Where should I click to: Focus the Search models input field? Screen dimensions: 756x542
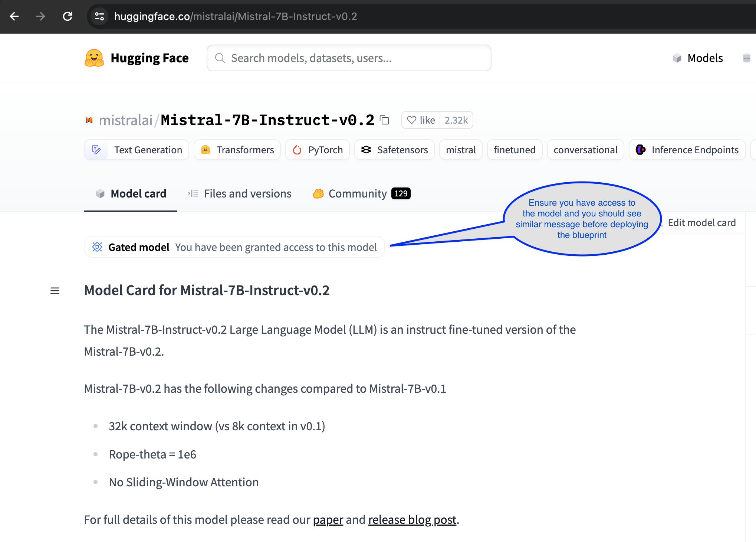click(349, 58)
